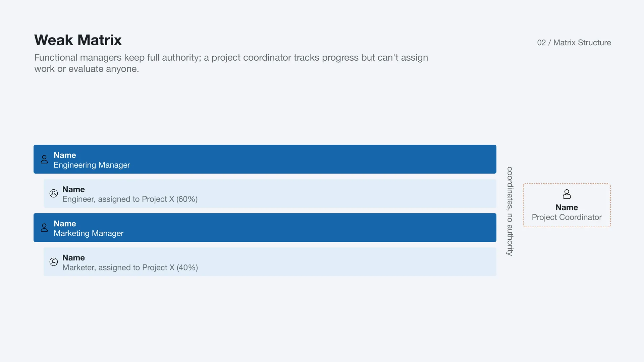Select the Marketer assigned to Project X row
The height and width of the screenshot is (362, 644).
coord(270,262)
